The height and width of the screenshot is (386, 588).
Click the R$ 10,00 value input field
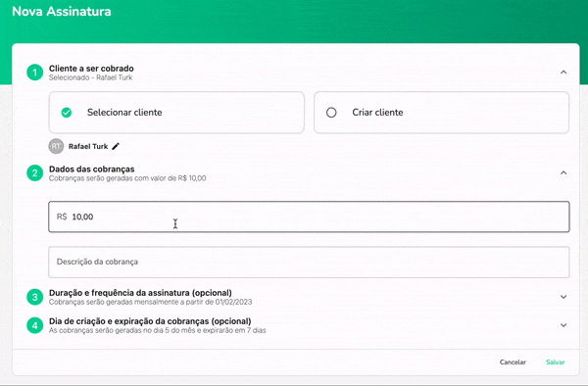(309, 217)
